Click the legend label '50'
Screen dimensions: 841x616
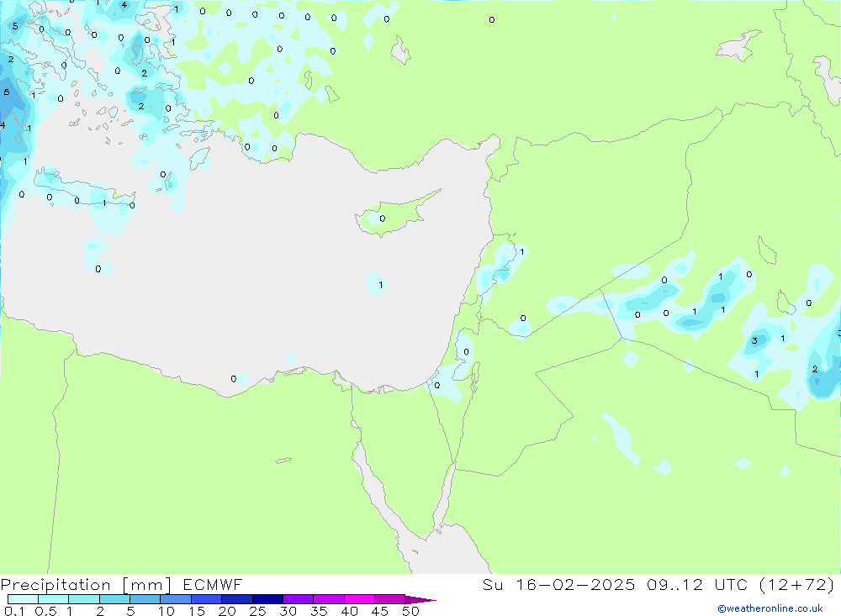click(x=410, y=611)
